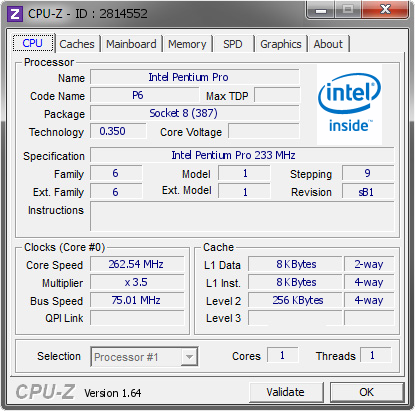Click the Specification field showing Pentium Pro 233 MHz

tap(242, 155)
